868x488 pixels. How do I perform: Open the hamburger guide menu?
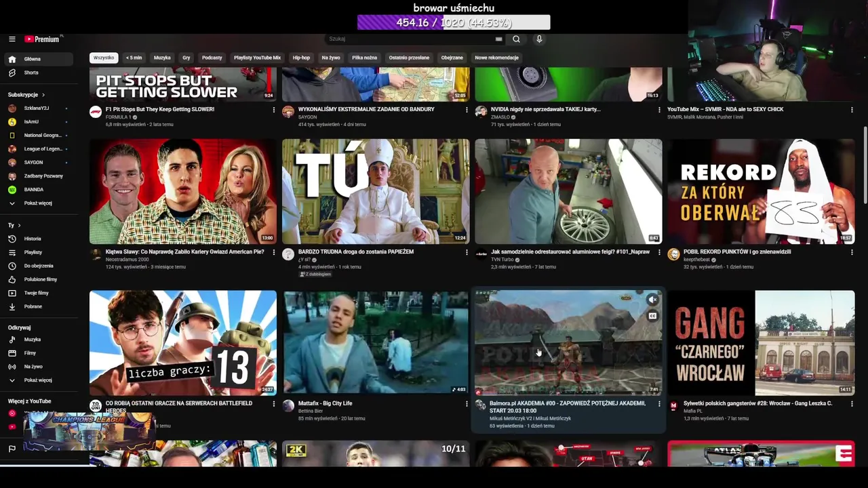[x=12, y=39]
